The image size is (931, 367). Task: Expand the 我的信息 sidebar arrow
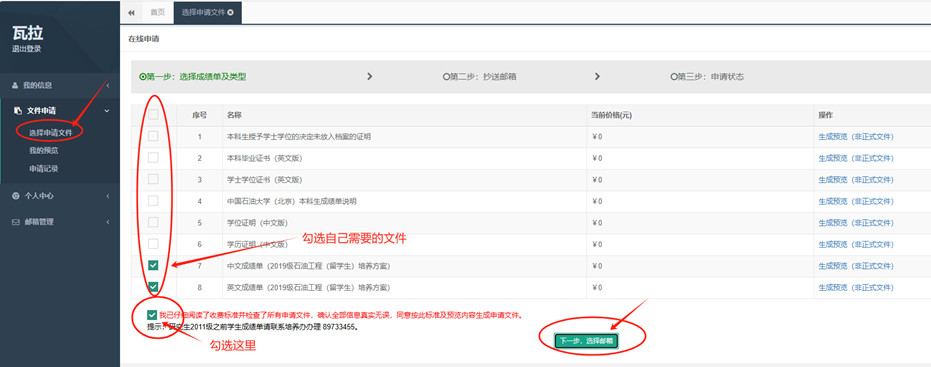click(x=107, y=86)
